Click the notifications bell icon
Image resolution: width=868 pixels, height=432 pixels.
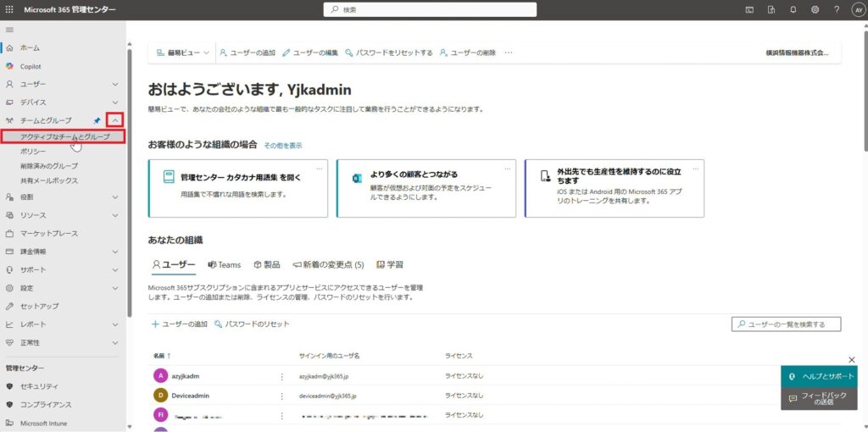[x=793, y=9]
